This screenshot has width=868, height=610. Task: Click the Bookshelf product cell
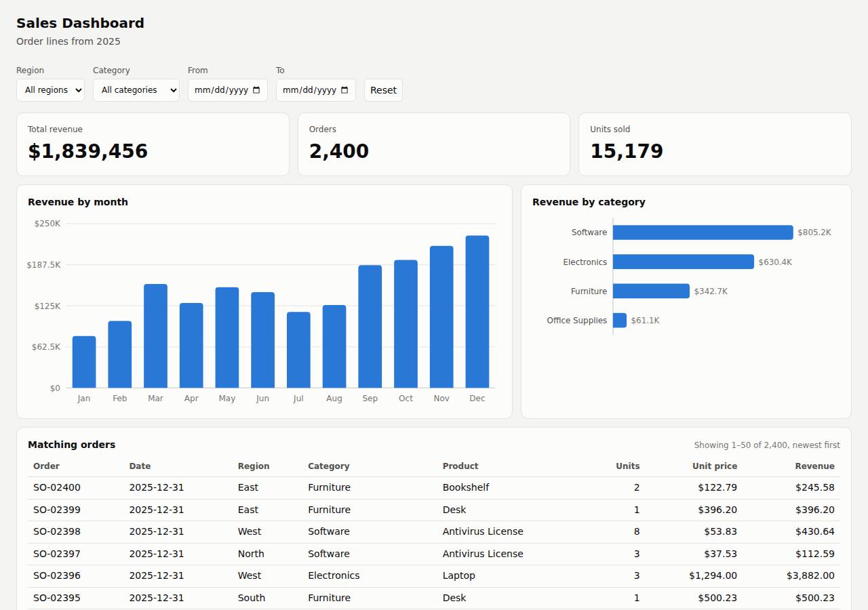466,487
